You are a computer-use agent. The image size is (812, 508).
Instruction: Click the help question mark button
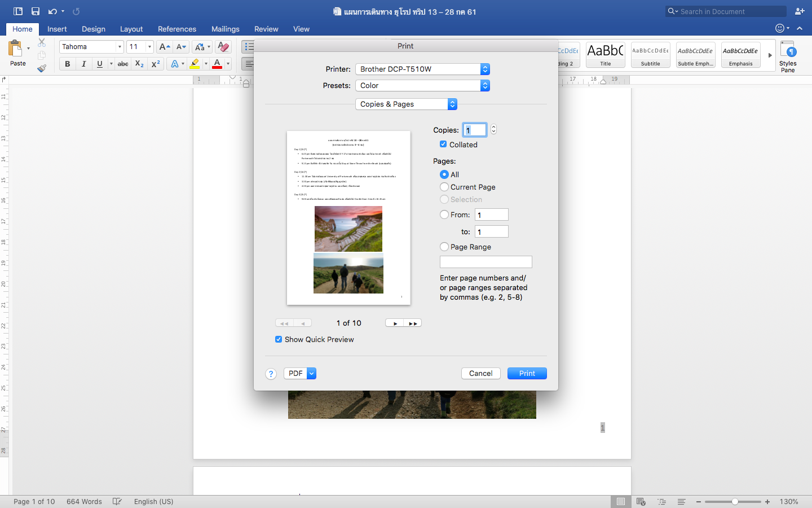tap(271, 374)
